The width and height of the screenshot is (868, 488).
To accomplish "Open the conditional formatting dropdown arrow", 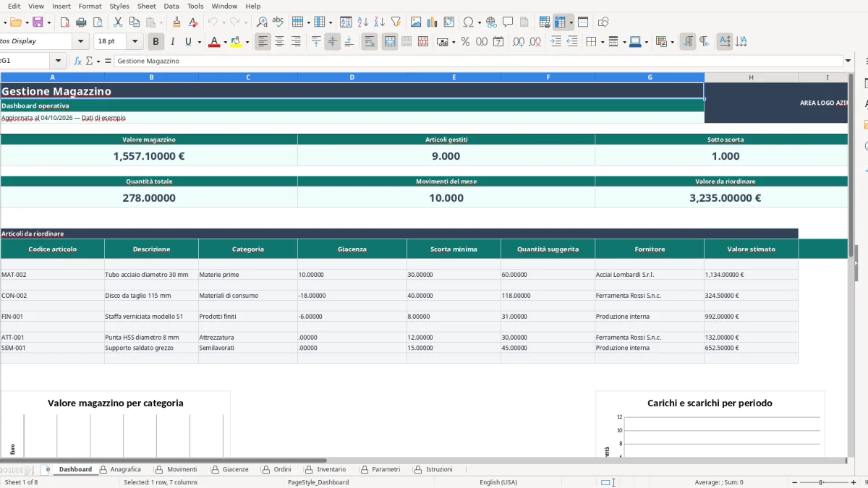I will tap(673, 42).
